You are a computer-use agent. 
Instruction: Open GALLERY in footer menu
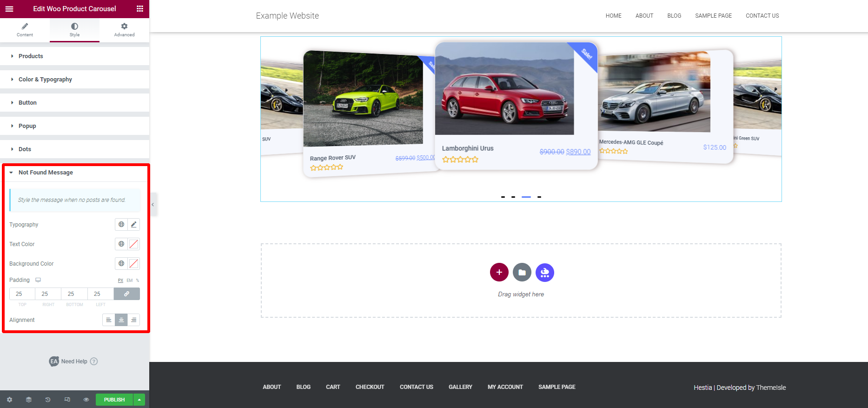[460, 387]
